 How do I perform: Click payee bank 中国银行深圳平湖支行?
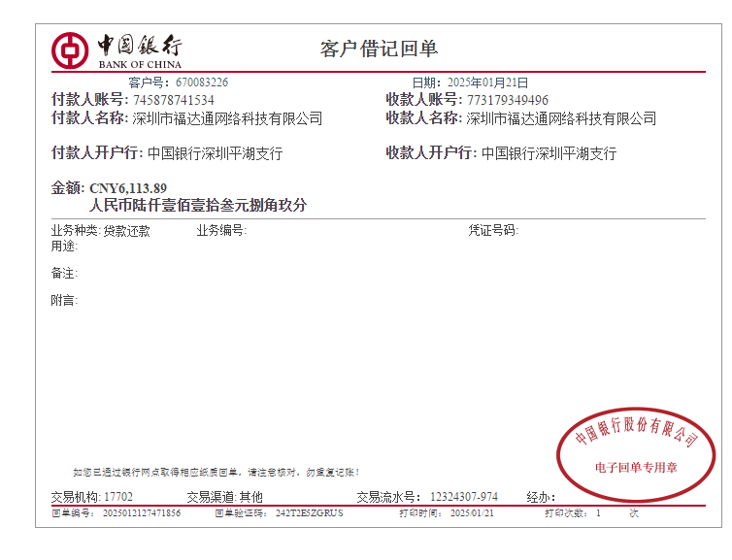tap(549, 153)
